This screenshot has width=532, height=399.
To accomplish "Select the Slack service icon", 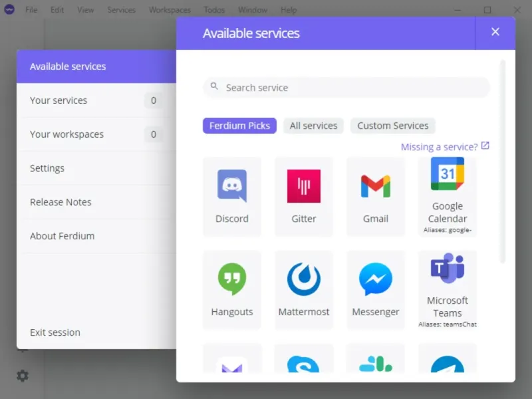I will click(376, 364).
